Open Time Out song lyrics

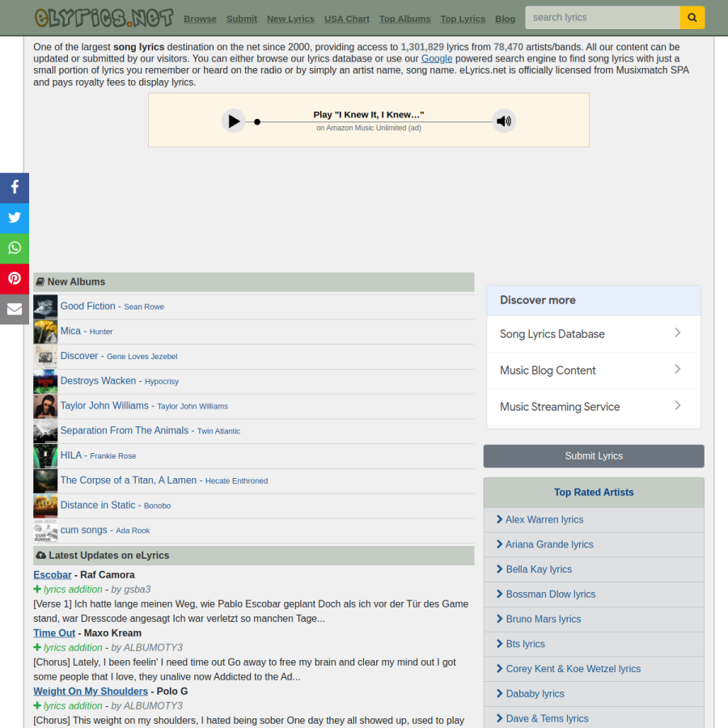54,633
